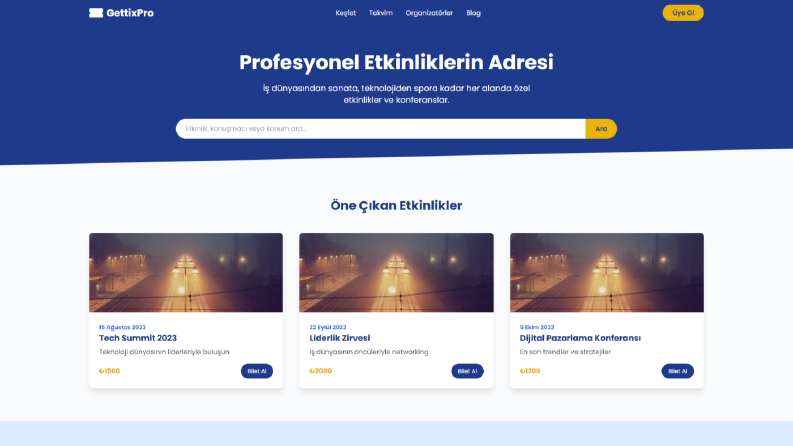
Task: Click the yellow Ara search button
Action: pos(601,128)
